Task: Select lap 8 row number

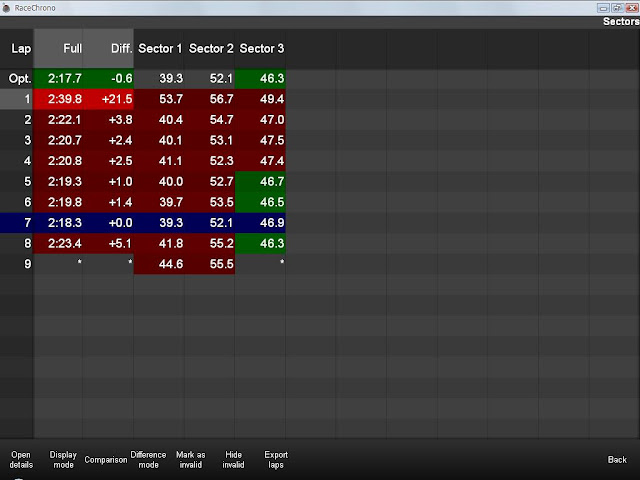Action: (x=17, y=243)
